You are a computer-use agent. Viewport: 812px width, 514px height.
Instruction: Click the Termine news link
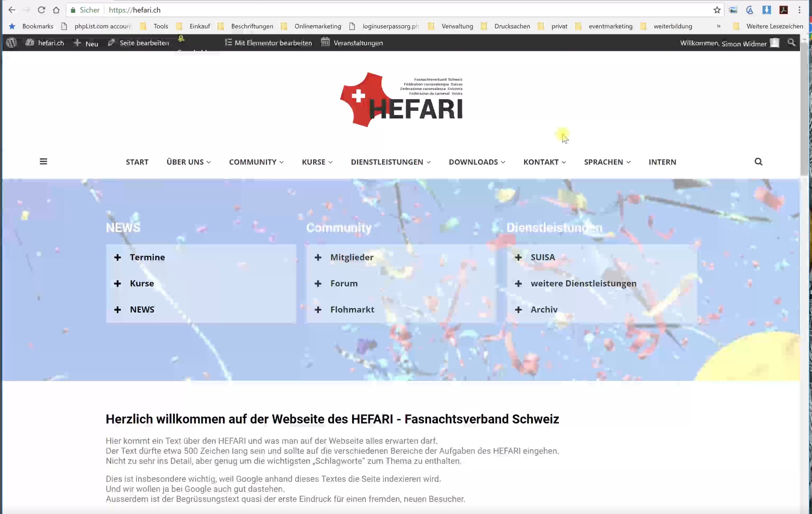[147, 257]
